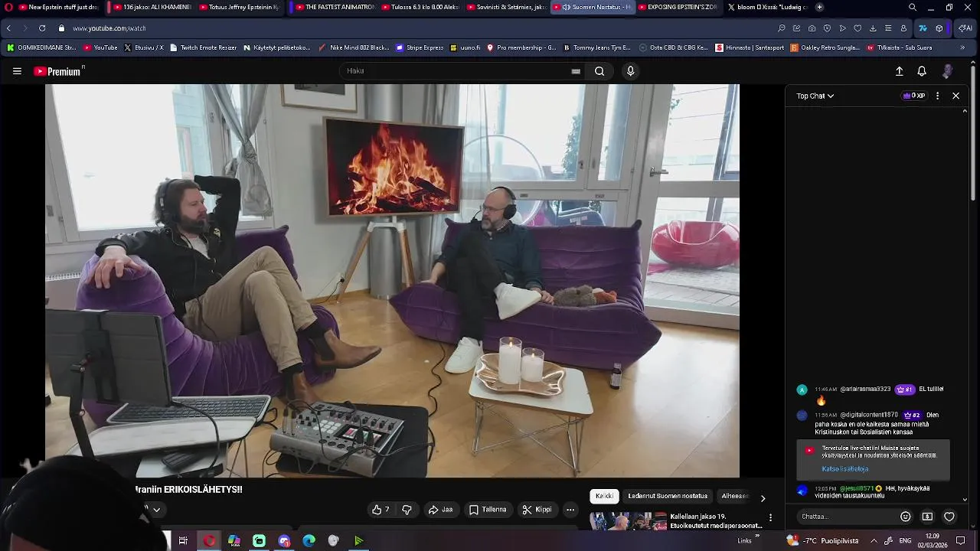
Task: Open options for Kallellaan jakso 19 video
Action: (x=770, y=518)
